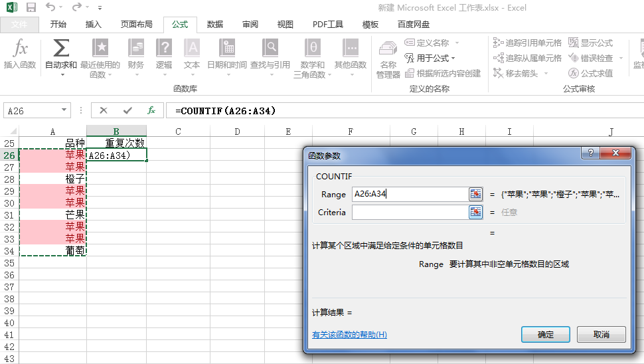This screenshot has width=644, height=364.
Task: Click the formula bar text =COUNTIF(A26:A34)
Action: coord(225,110)
